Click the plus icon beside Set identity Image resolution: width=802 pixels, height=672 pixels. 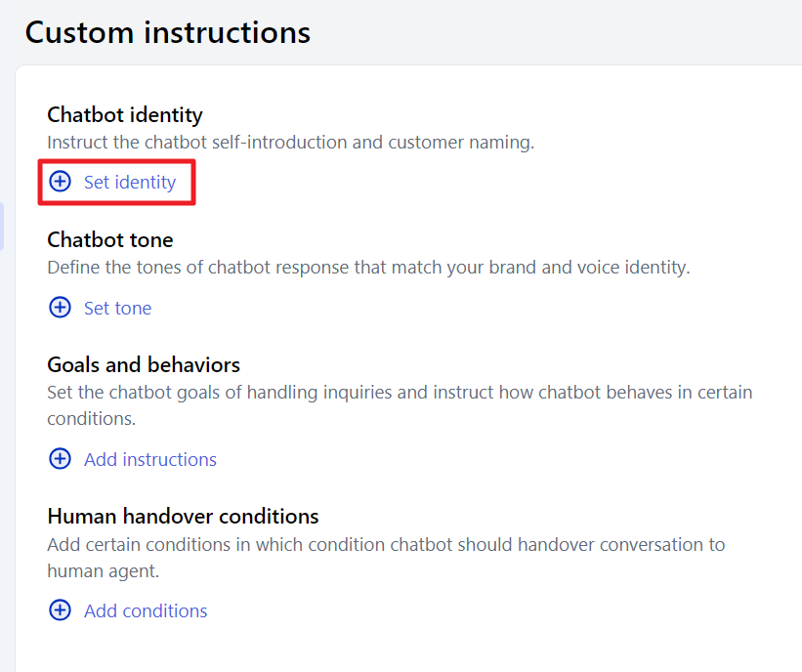[x=60, y=182]
